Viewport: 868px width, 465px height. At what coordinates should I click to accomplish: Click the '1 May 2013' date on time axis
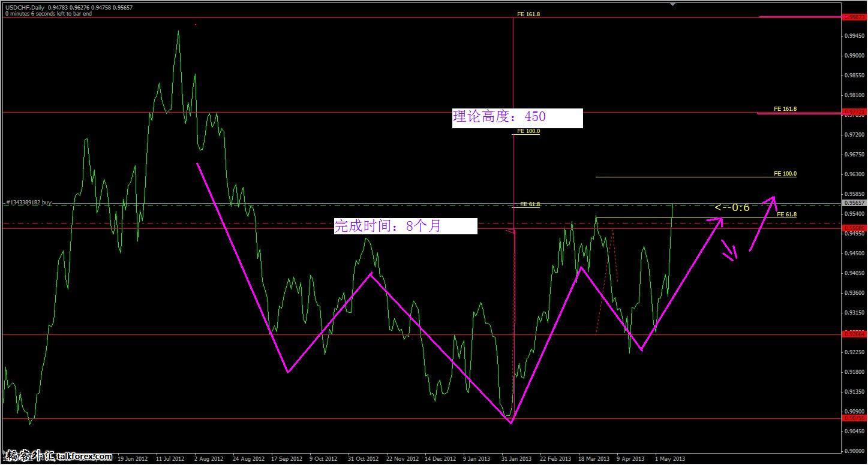click(x=670, y=459)
